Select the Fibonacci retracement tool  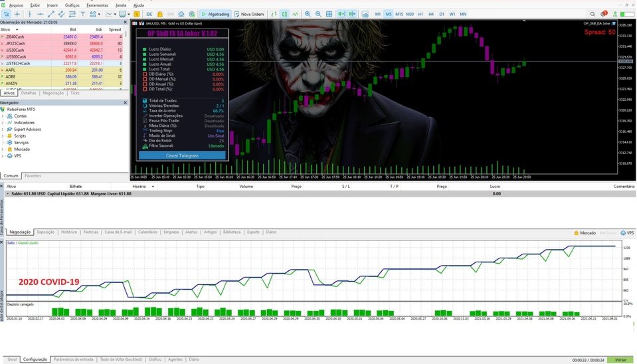[x=72, y=14]
